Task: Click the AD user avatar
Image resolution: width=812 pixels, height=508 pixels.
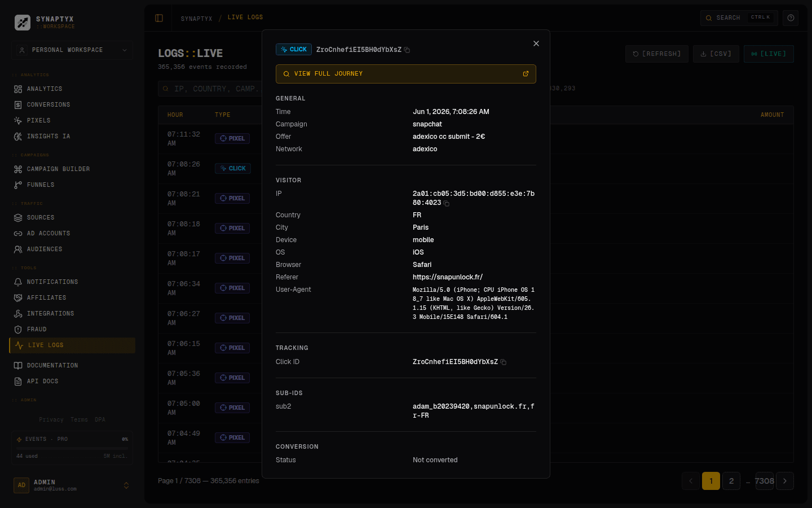Action: click(x=21, y=485)
